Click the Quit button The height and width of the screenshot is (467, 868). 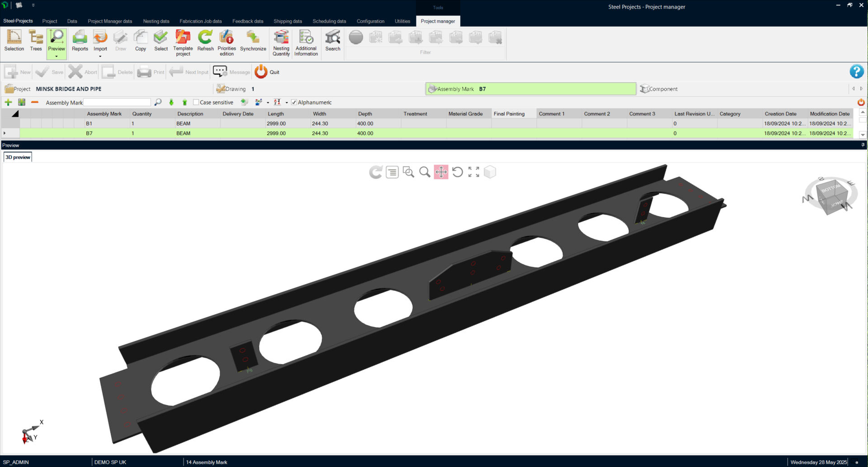(x=267, y=72)
